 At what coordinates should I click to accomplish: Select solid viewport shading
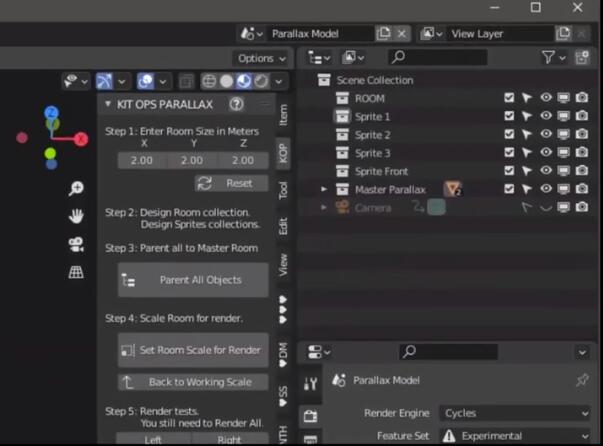(x=227, y=81)
